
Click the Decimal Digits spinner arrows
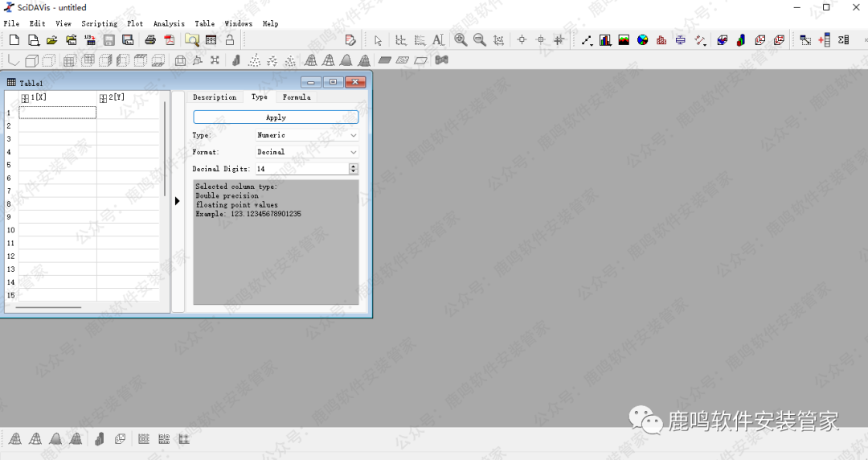354,169
